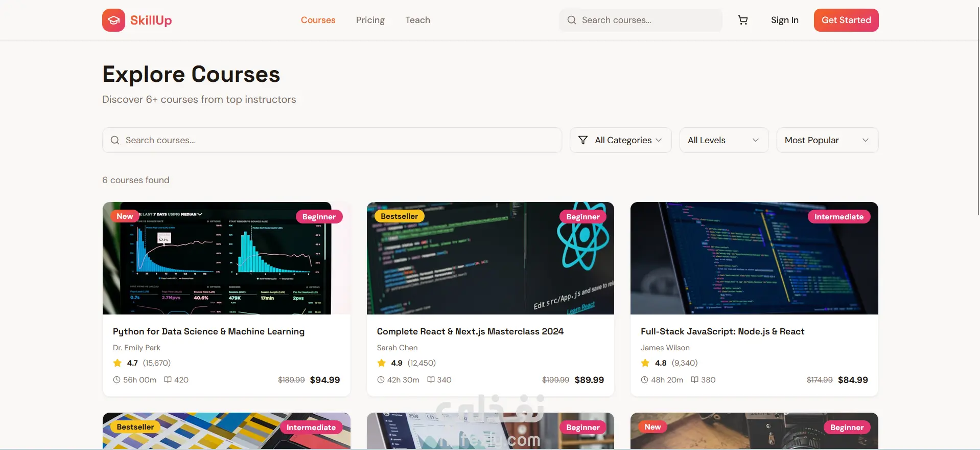The image size is (980, 450).
Task: Click the book icon next to 380 lessons
Action: 694,380
